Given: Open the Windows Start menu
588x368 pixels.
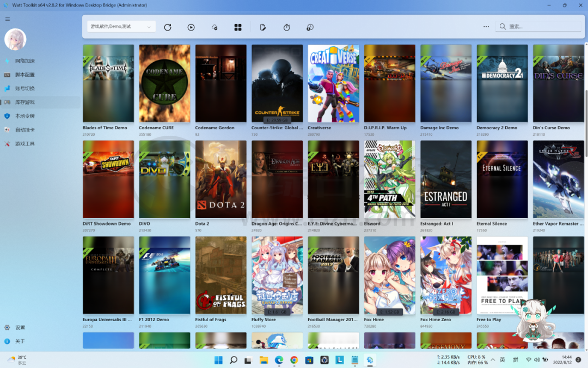Looking at the screenshot, I should 218,360.
